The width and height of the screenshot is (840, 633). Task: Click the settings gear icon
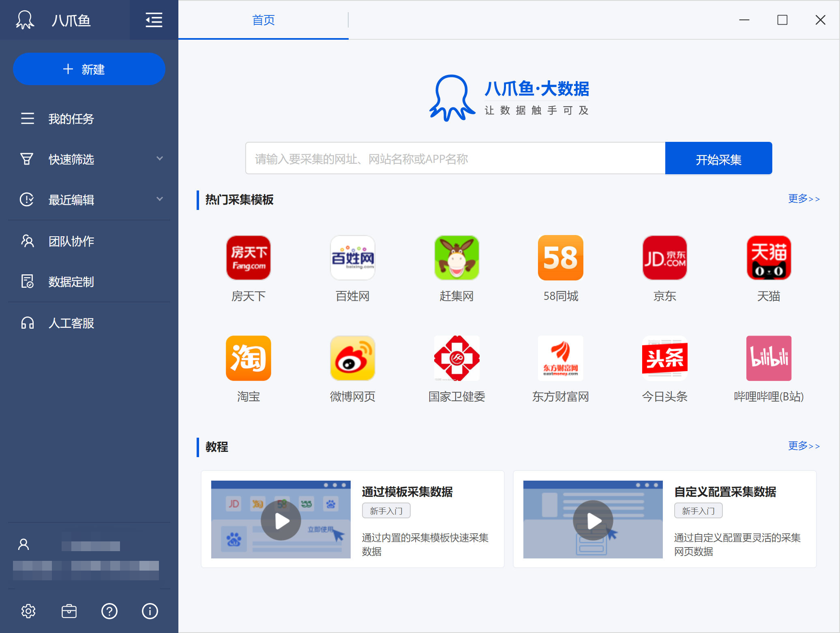28,611
